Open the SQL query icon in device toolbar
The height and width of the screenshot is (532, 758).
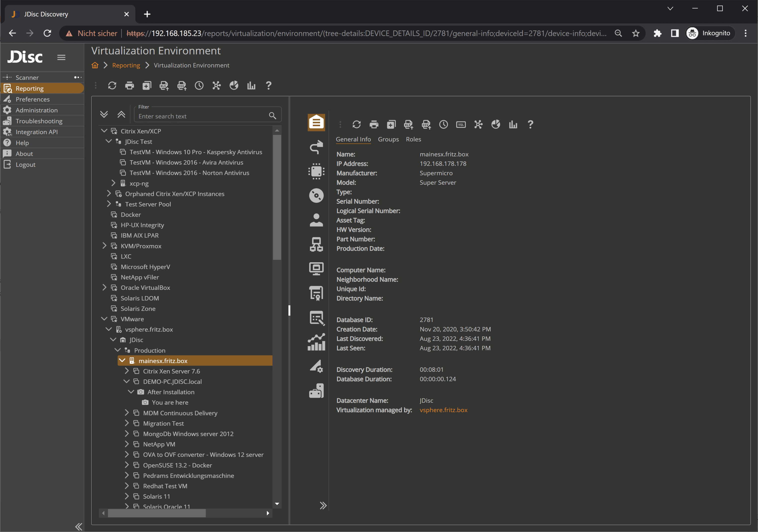(461, 124)
